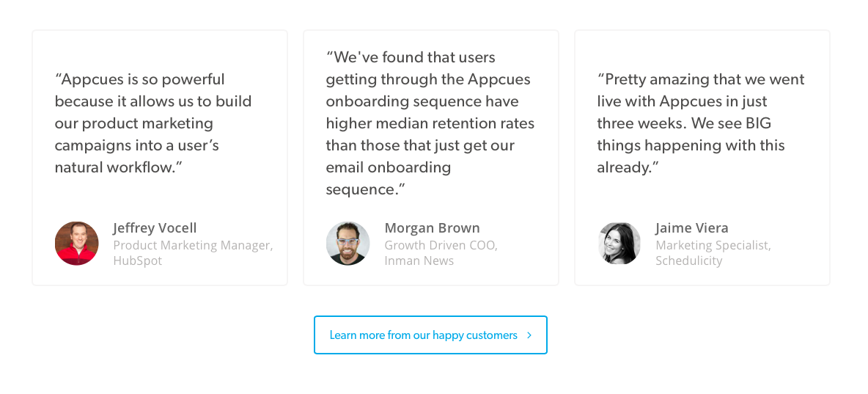The width and height of the screenshot is (868, 394).
Task: Click the 'Appcues is so powerful' opening line
Action: click(x=139, y=79)
